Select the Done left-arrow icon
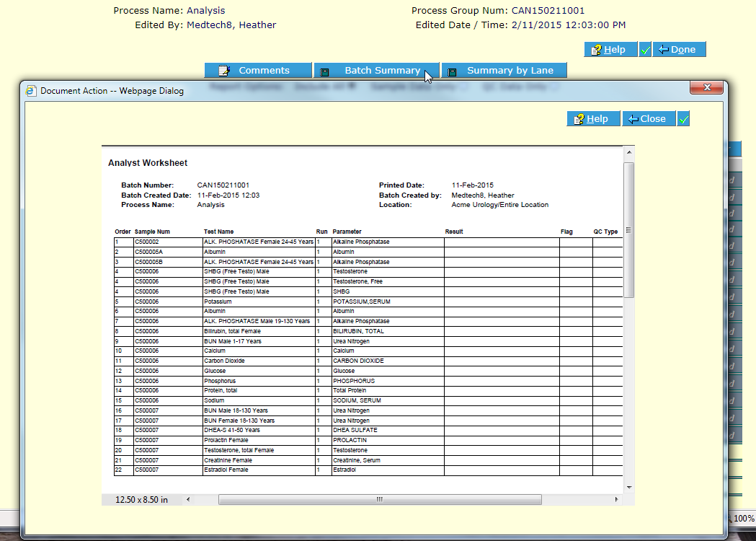The image size is (756, 541). pos(664,48)
